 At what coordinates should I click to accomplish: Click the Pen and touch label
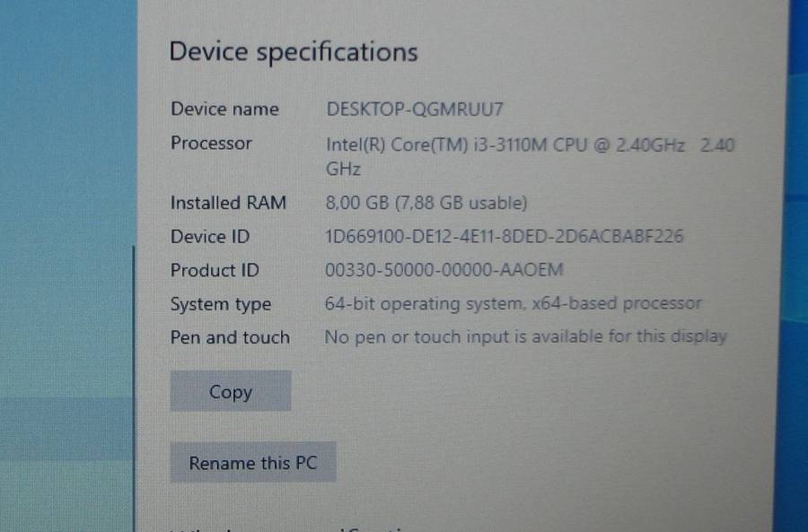[230, 337]
